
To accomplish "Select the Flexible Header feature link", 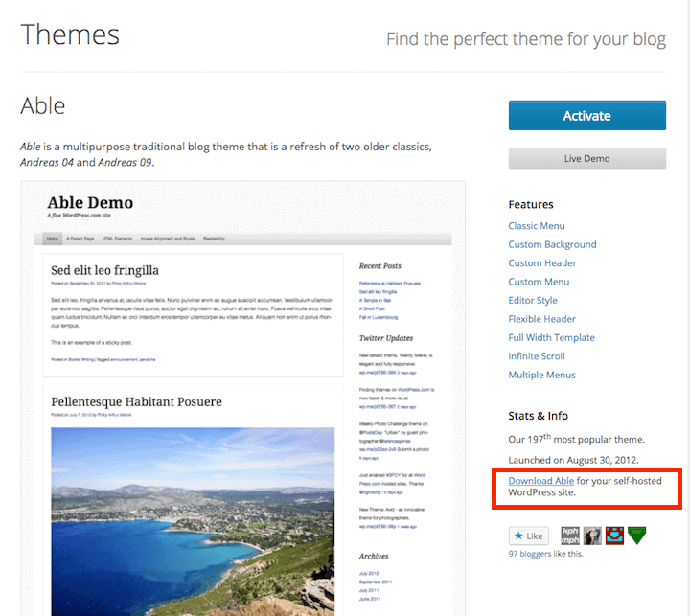I will pyautogui.click(x=541, y=319).
